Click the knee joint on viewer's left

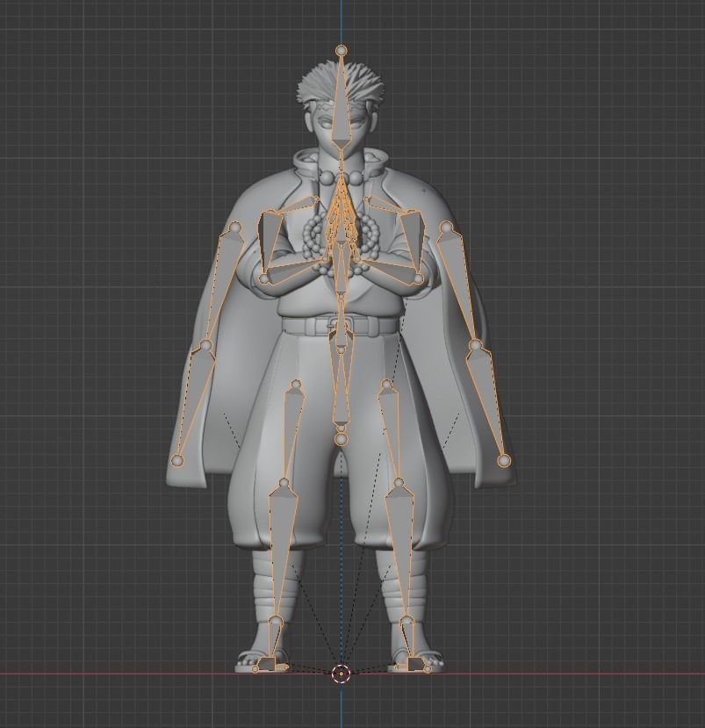click(x=284, y=483)
